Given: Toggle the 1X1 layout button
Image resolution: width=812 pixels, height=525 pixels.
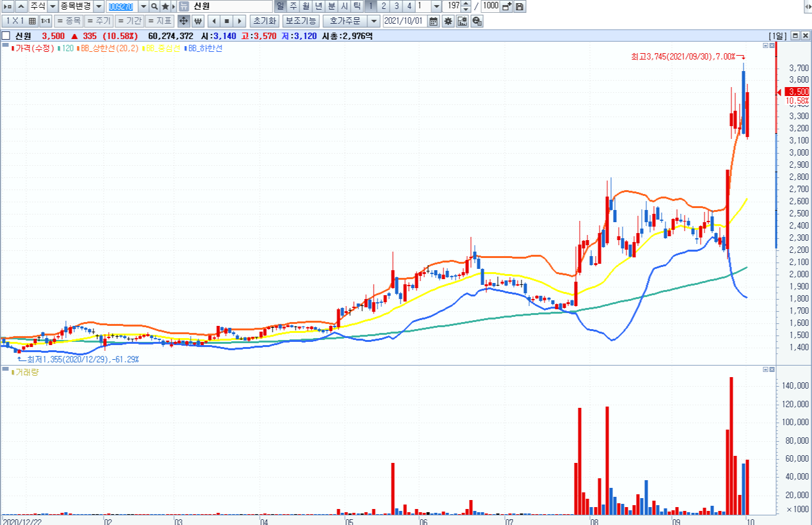Looking at the screenshot, I should point(13,20).
